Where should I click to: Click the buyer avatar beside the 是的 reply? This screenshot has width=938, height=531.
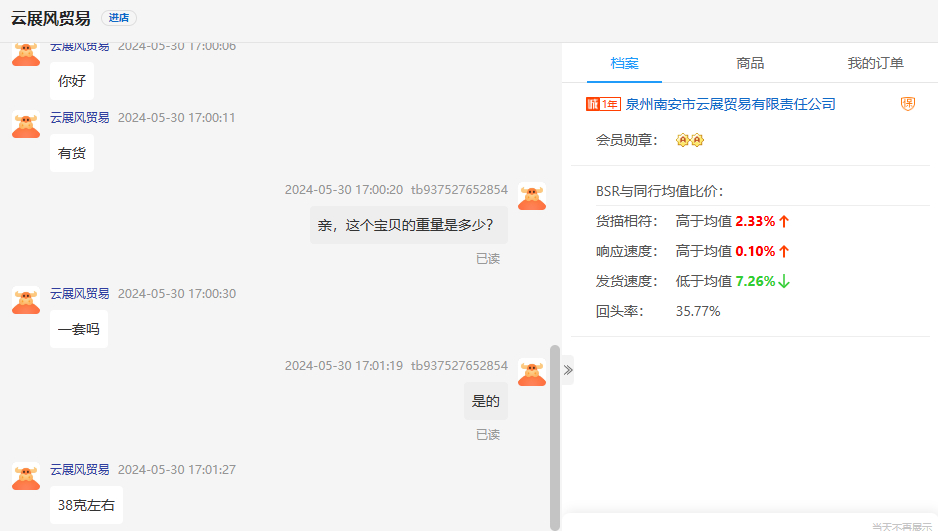pyautogui.click(x=532, y=372)
